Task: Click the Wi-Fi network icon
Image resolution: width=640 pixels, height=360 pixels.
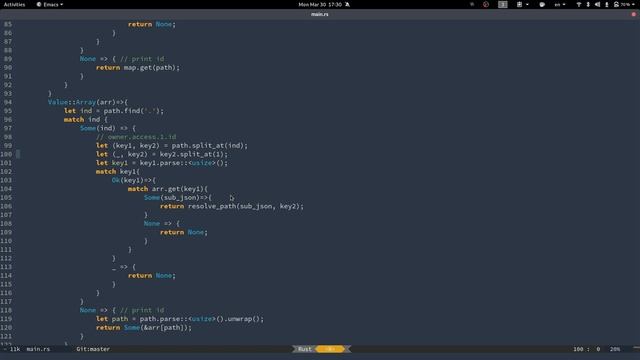Action: tap(578, 4)
